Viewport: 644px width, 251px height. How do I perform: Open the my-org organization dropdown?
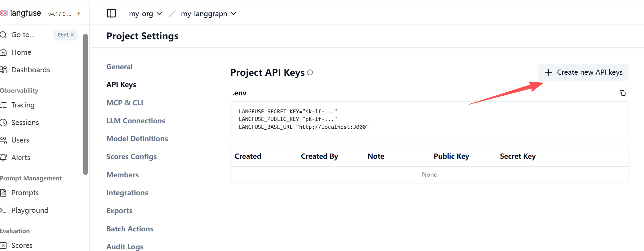click(x=145, y=14)
